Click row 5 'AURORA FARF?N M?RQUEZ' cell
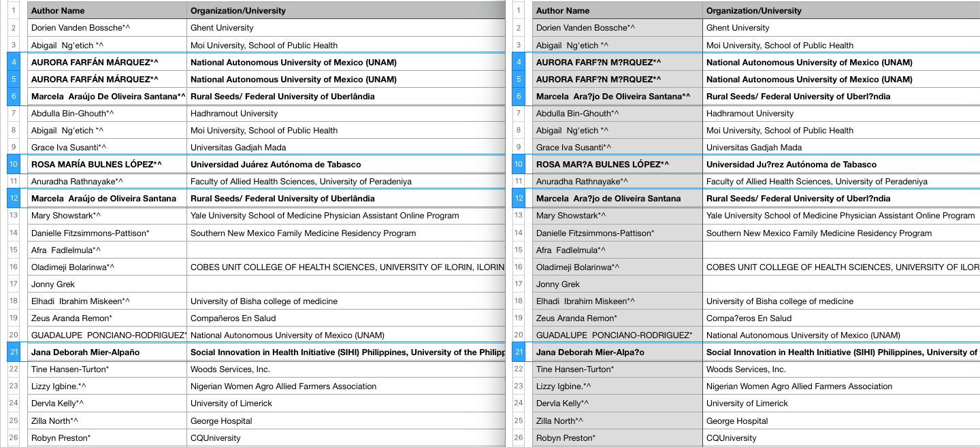Image resolution: width=980 pixels, height=447 pixels. pos(598,80)
